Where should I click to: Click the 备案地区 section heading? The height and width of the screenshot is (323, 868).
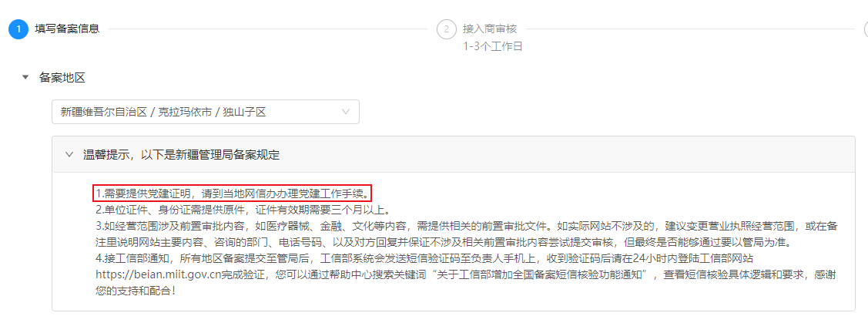tap(62, 77)
